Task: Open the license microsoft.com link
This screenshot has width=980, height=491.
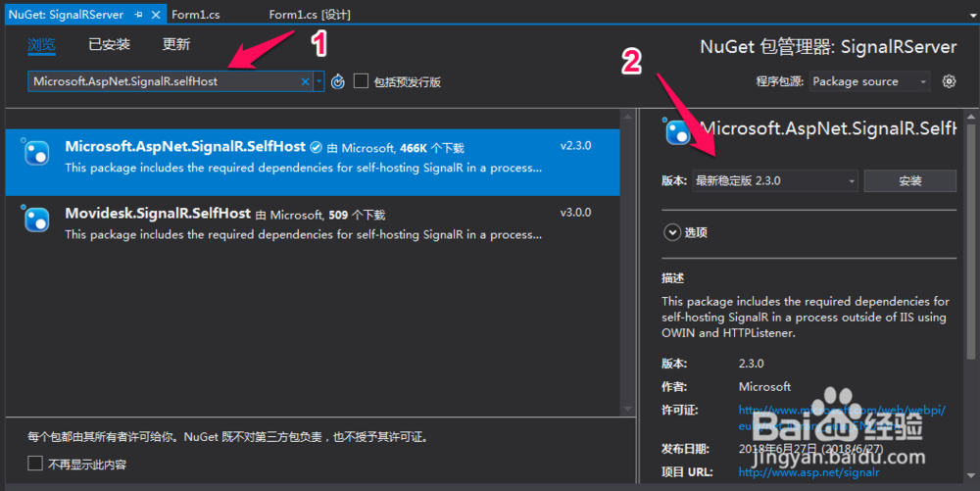Action: tap(841, 417)
